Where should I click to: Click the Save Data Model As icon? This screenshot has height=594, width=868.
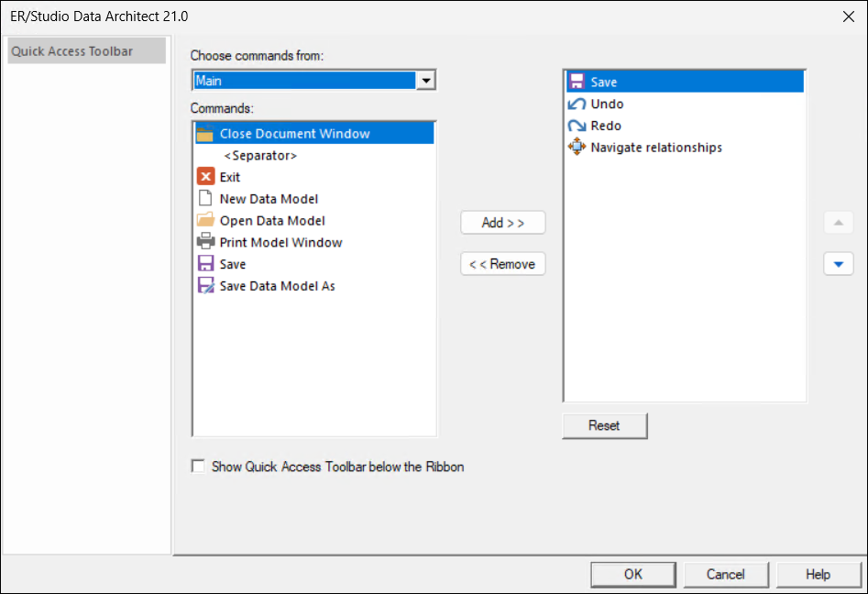[x=205, y=285]
